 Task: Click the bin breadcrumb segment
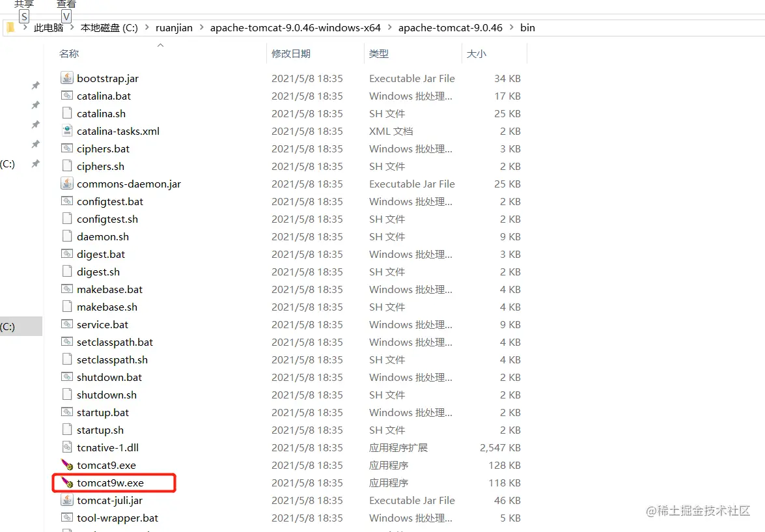527,28
